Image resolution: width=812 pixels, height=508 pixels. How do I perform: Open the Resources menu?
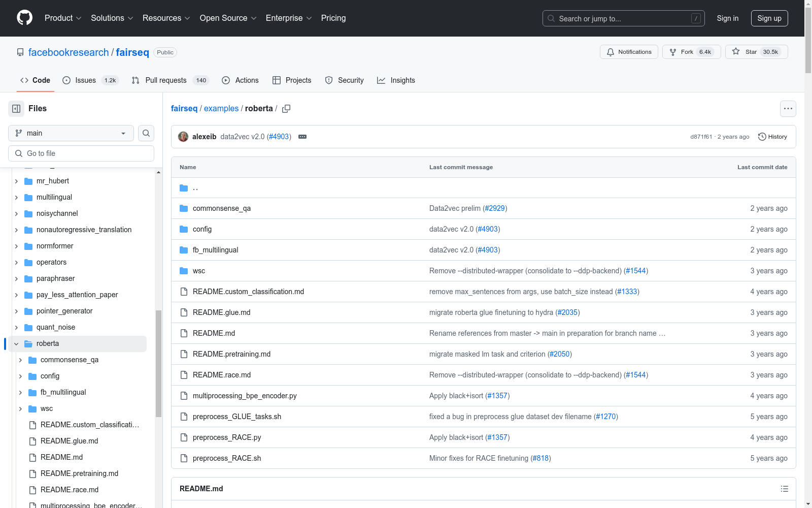(166, 18)
